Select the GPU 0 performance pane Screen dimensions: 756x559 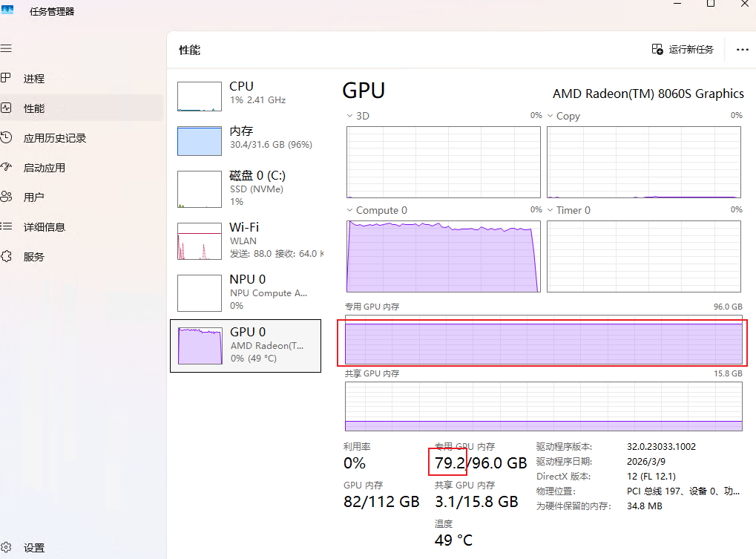tap(246, 345)
